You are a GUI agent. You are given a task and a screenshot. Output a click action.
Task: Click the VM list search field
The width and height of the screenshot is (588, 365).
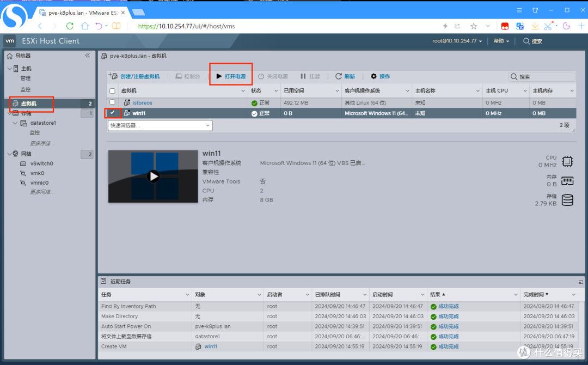click(542, 77)
